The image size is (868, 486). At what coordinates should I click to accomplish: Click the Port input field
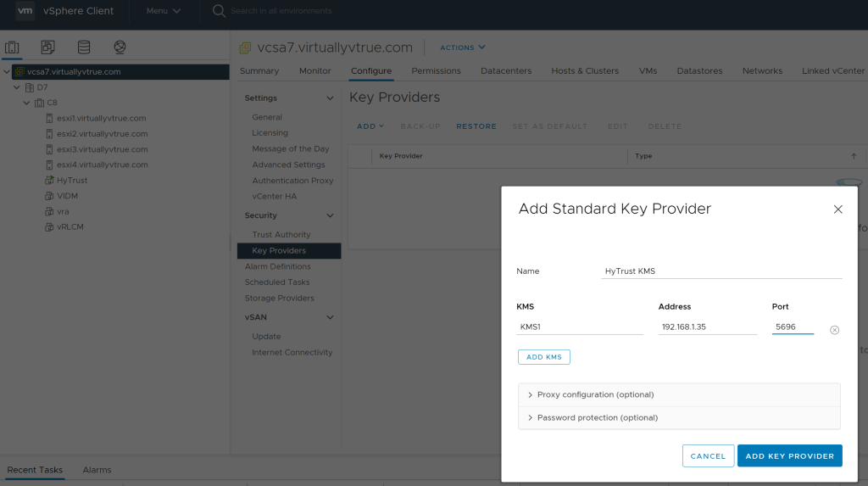click(793, 327)
